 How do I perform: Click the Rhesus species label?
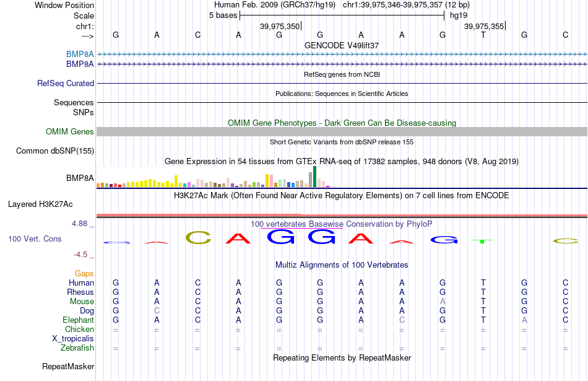click(x=80, y=292)
